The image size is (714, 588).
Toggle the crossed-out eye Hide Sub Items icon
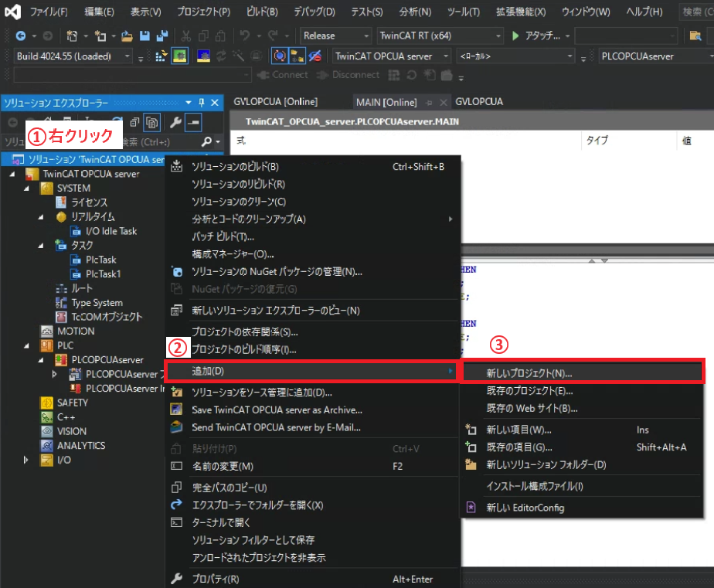click(314, 56)
